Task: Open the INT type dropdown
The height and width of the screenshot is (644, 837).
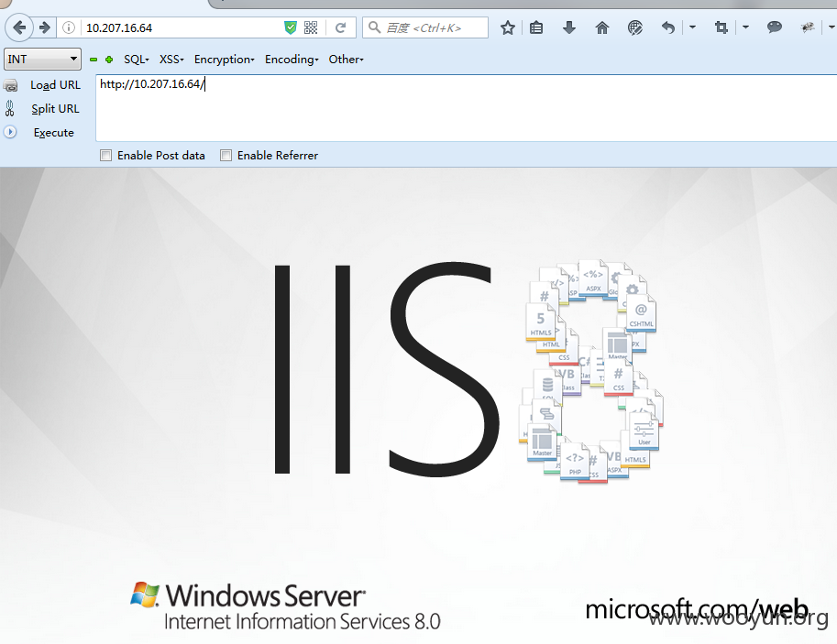Action: click(x=43, y=60)
